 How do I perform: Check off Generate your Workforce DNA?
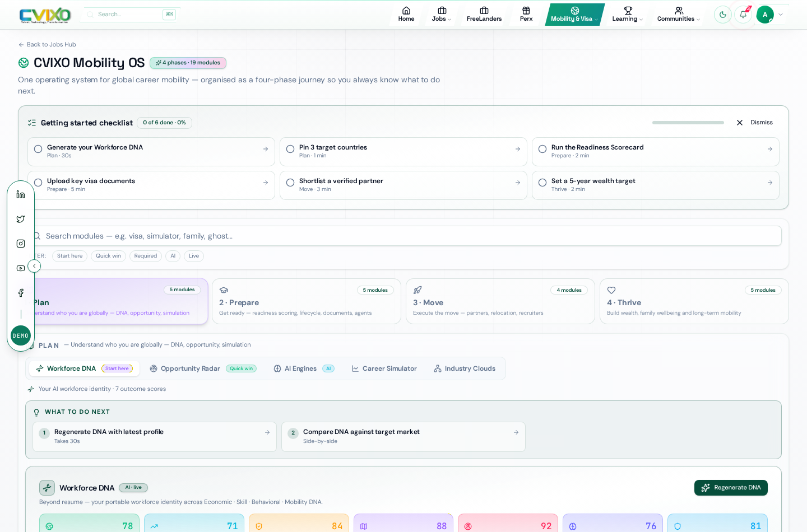coord(38,149)
